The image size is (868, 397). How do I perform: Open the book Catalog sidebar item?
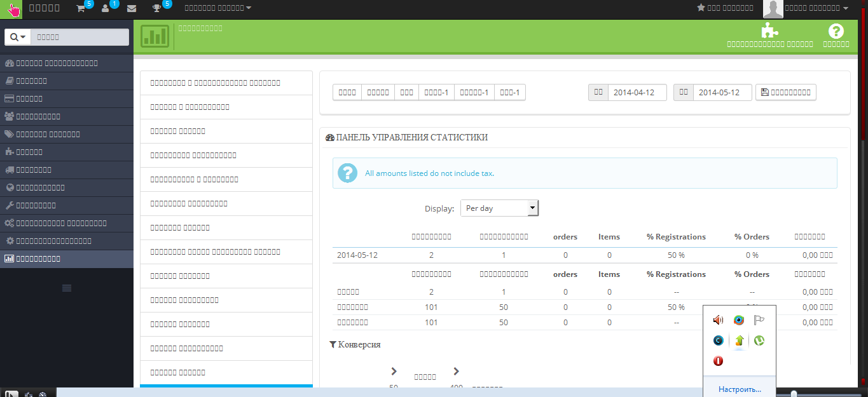(67, 81)
